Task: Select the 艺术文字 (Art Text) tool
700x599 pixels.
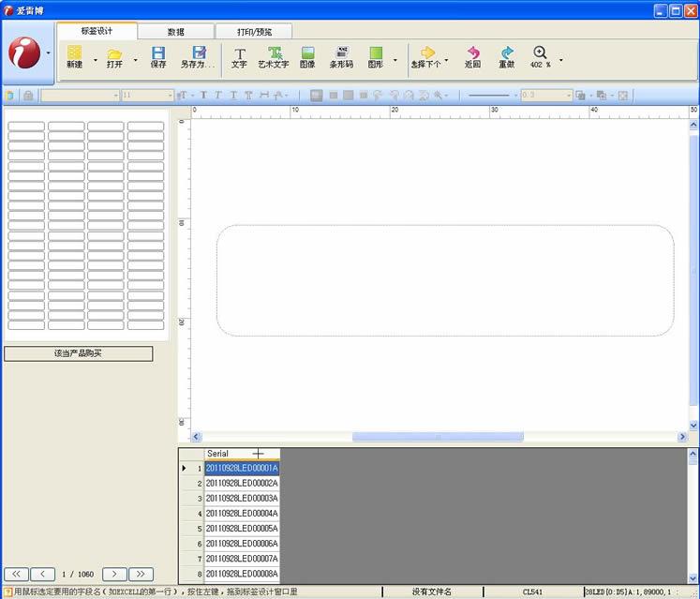Action: (274, 57)
